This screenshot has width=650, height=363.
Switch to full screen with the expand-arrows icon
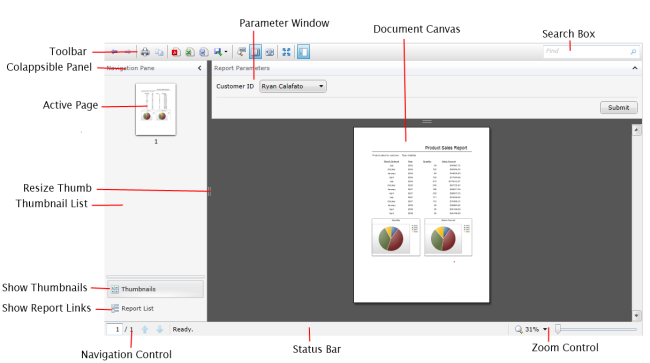coord(286,52)
